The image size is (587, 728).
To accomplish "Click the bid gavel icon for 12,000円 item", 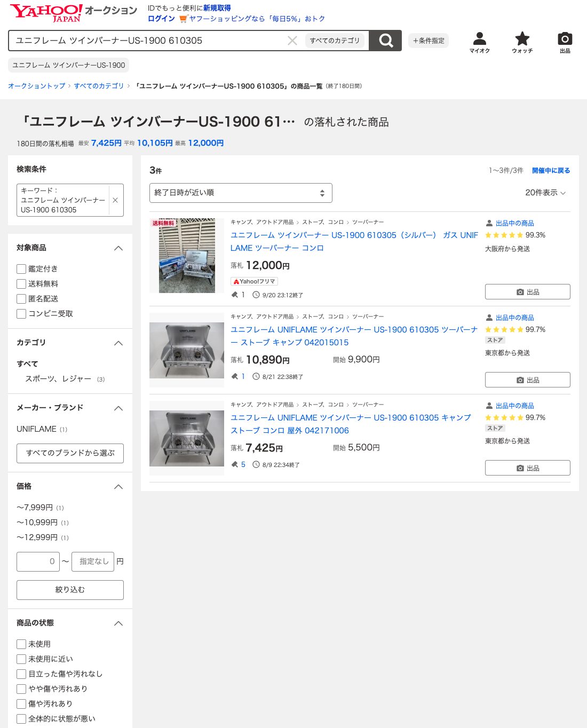I will (x=234, y=295).
